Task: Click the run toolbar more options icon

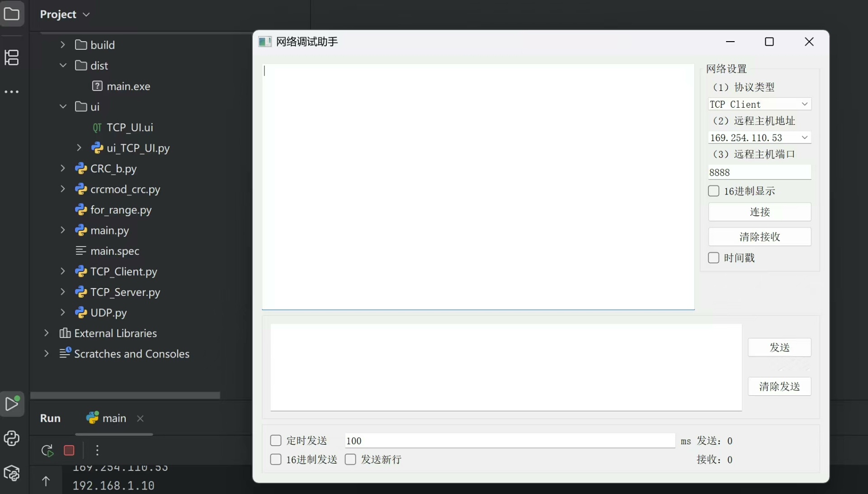Action: click(97, 450)
